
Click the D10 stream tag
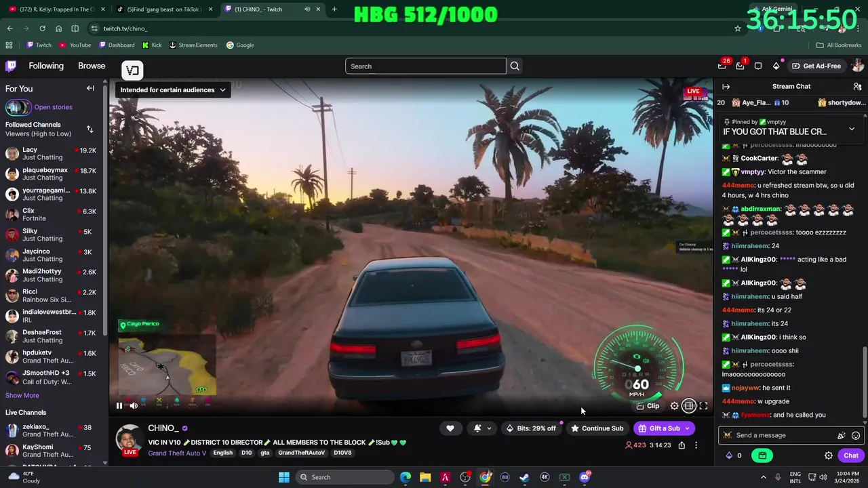click(247, 453)
